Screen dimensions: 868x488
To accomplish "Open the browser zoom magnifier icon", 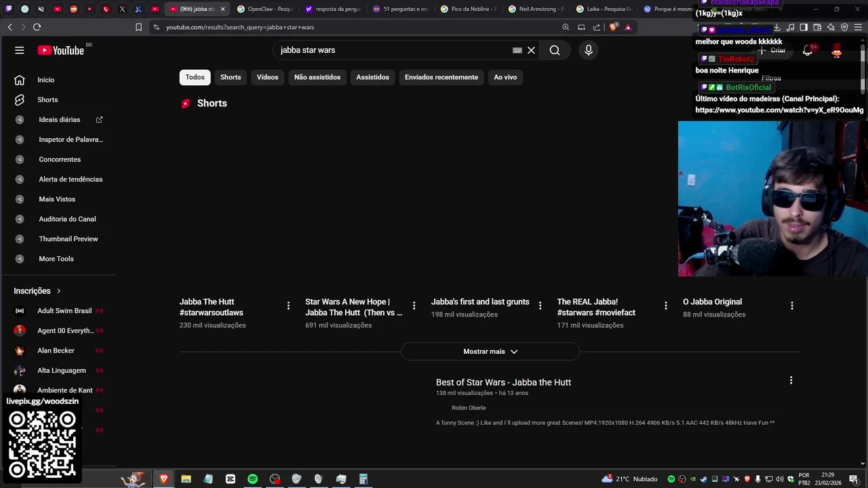I will 566,27.
